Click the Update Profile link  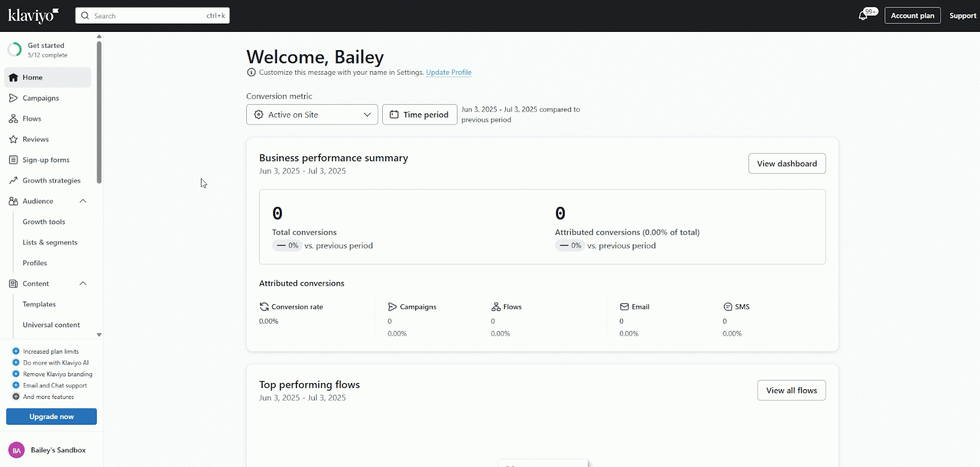(x=448, y=72)
